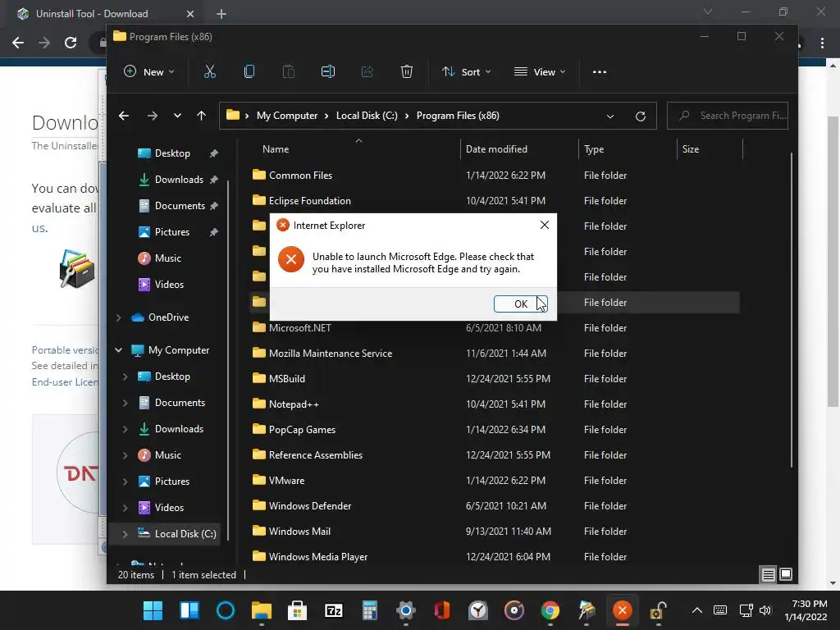Select the Windows Defender folder

tap(495, 505)
